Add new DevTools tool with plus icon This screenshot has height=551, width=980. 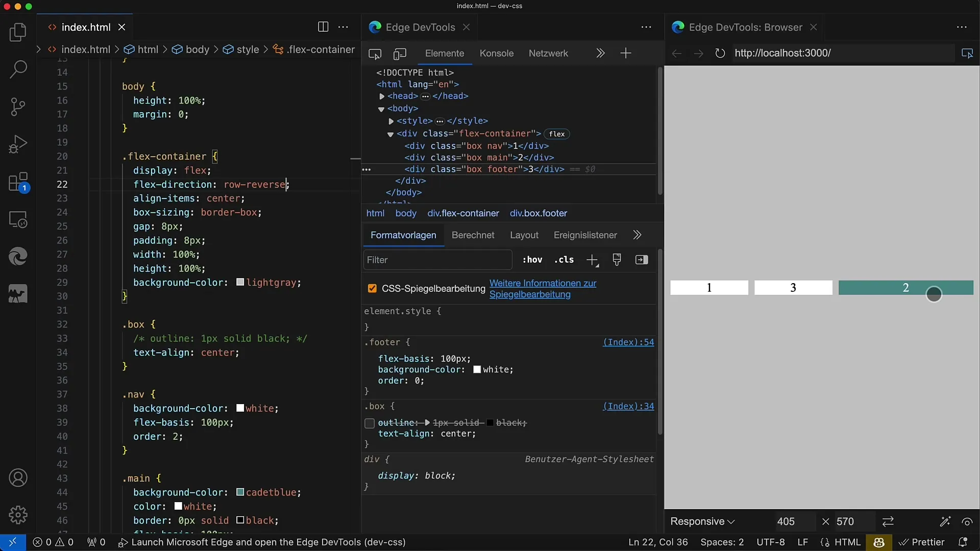(x=626, y=53)
